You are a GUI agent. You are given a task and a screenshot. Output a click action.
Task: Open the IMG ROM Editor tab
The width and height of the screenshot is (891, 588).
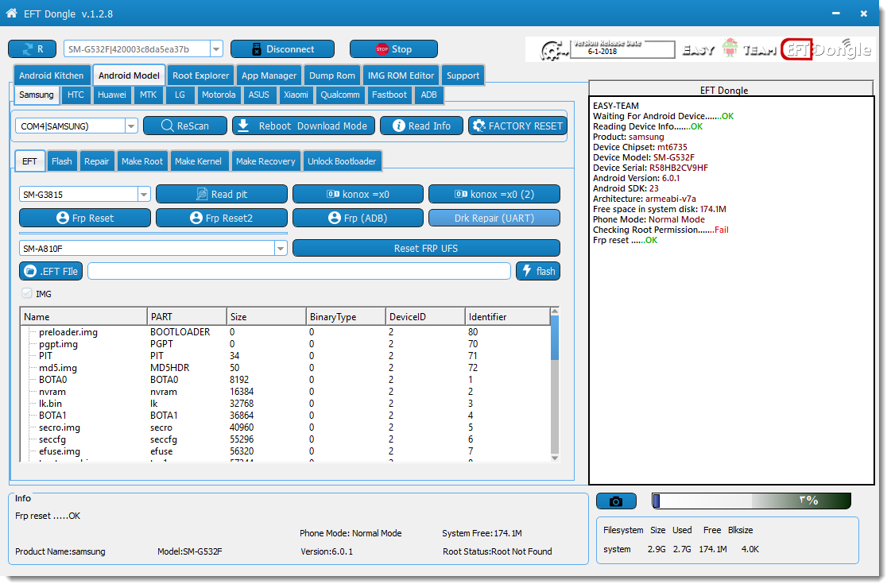click(401, 75)
